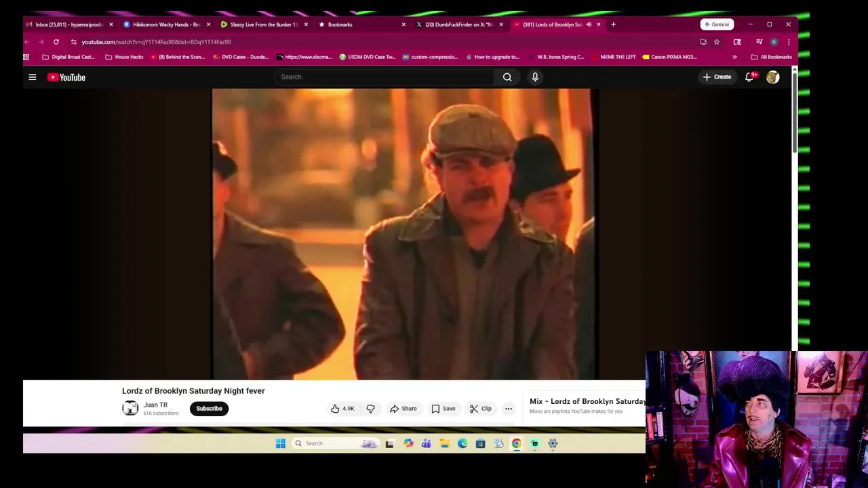Open Task View on the taskbar
Viewport: 868px width, 488px height.
tap(389, 443)
